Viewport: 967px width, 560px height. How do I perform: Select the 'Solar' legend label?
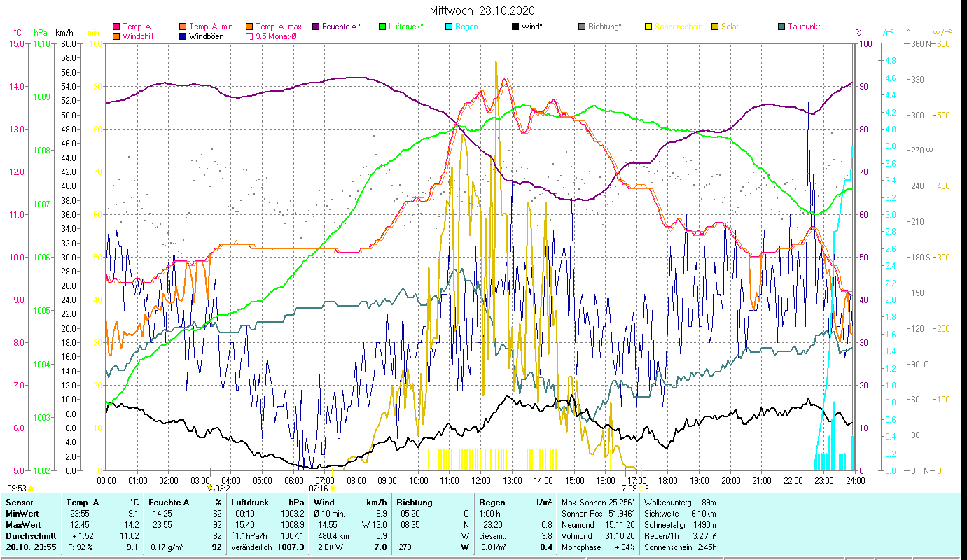[730, 27]
